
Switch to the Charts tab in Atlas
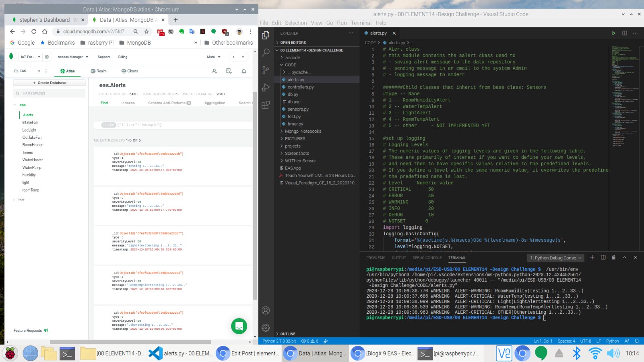[x=130, y=71]
